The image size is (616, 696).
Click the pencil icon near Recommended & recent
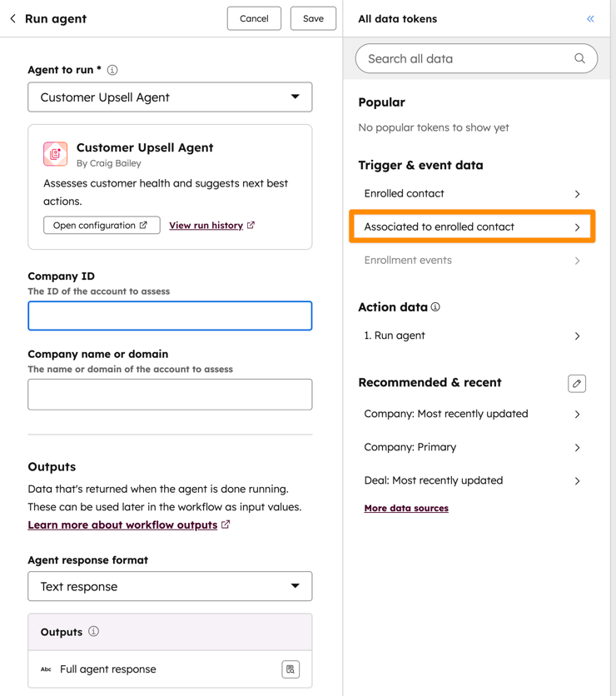pyautogui.click(x=577, y=383)
